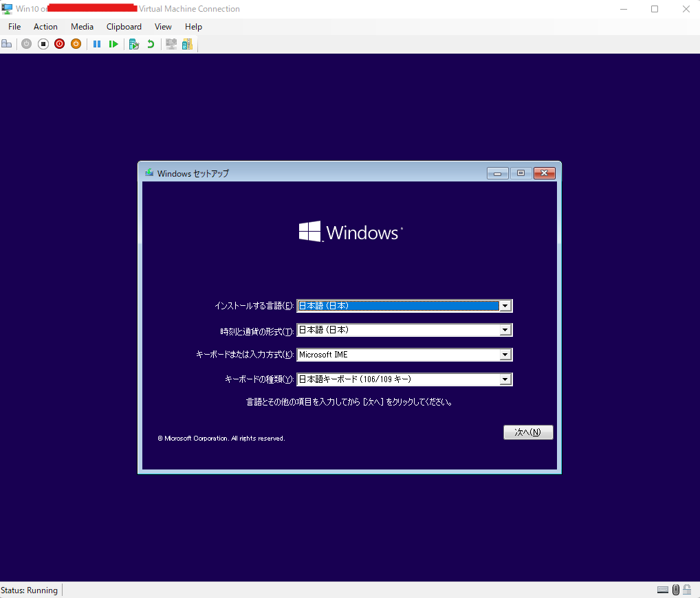
Task: Turn off the VM with the black square icon
Action: [x=43, y=44]
